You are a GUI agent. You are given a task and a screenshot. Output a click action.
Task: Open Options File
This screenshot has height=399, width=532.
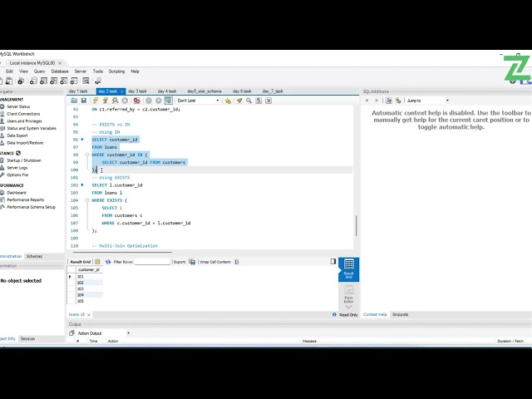(17, 175)
